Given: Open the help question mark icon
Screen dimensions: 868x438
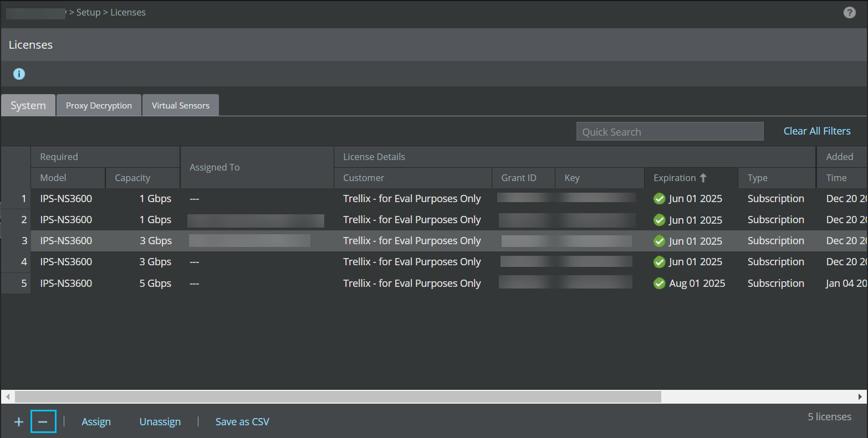Looking at the screenshot, I should (849, 12).
